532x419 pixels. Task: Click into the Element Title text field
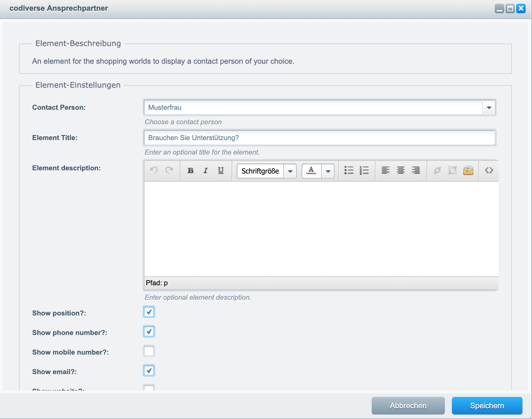click(x=320, y=138)
